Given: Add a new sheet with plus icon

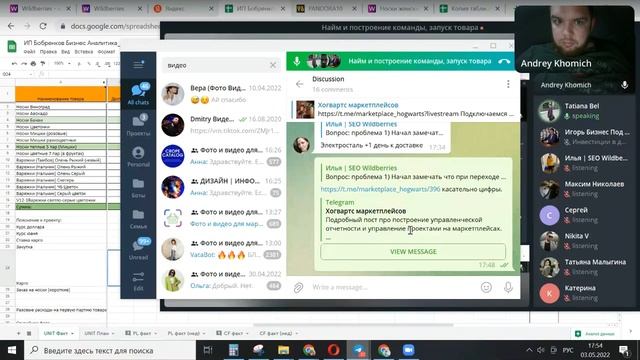Looking at the screenshot, I should (x=18, y=333).
